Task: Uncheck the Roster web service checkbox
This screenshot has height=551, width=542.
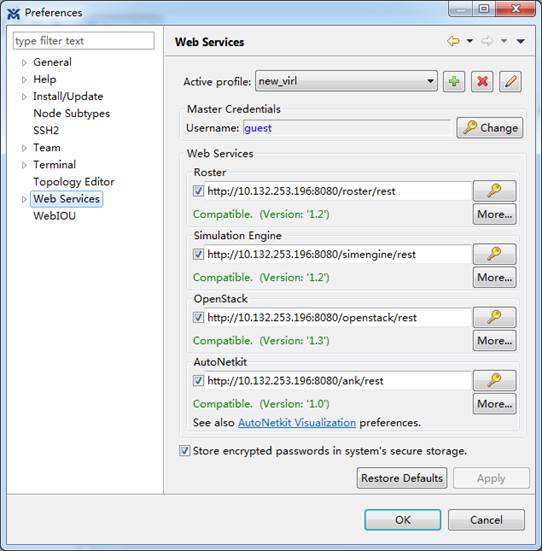Action: coord(198,191)
